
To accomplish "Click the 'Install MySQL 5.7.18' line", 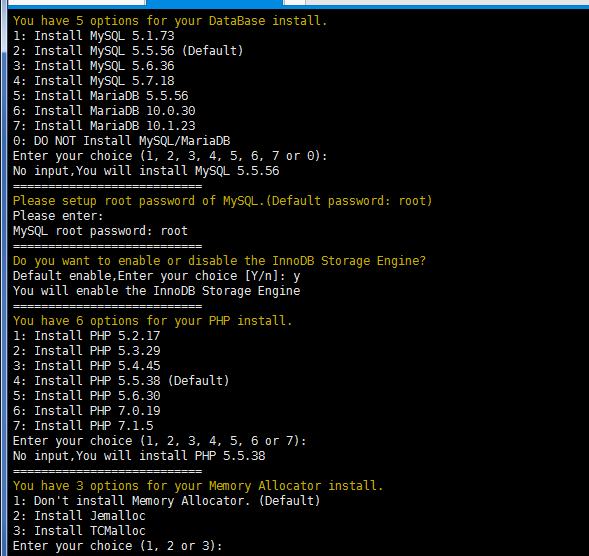I will [x=94, y=81].
